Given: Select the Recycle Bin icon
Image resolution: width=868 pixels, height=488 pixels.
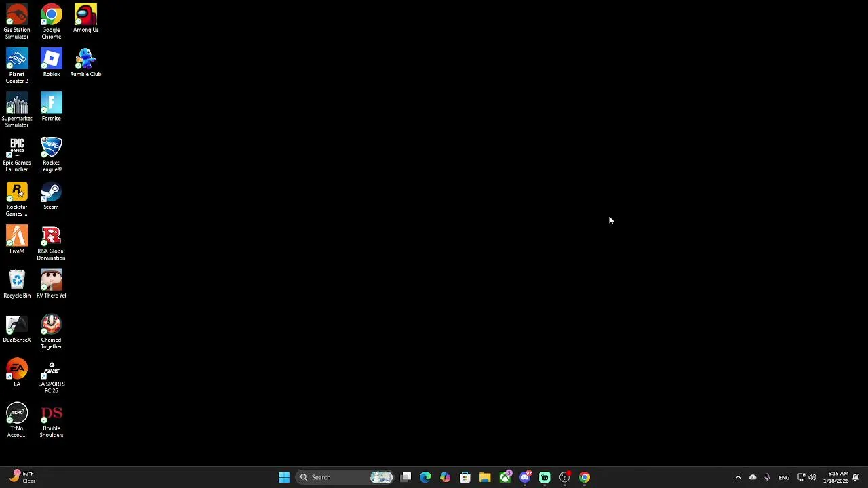Looking at the screenshot, I should tap(17, 284).
